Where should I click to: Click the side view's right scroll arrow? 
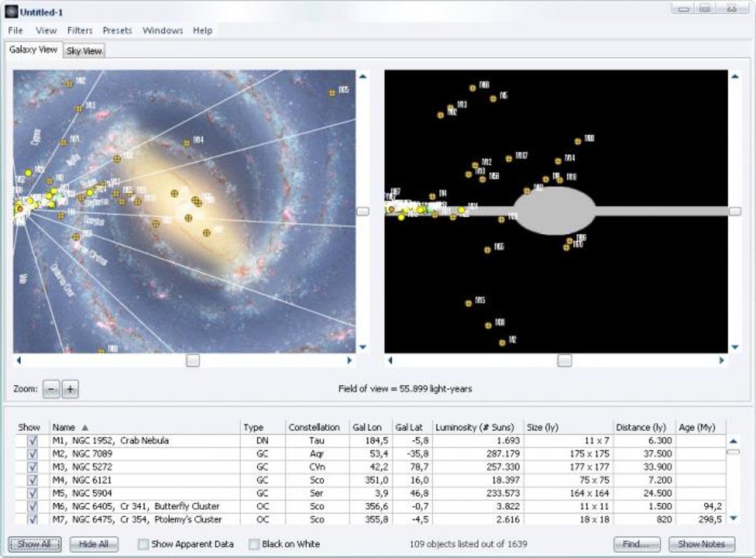(x=721, y=360)
